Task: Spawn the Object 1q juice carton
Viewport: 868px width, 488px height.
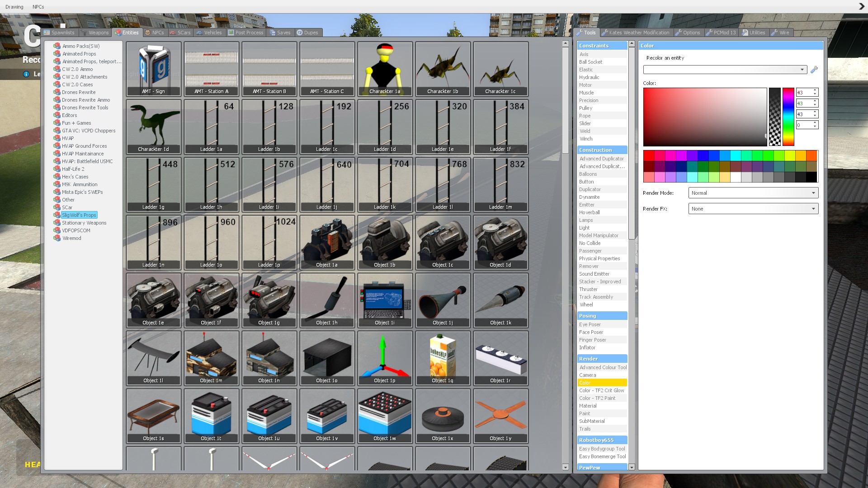Action: coord(443,358)
